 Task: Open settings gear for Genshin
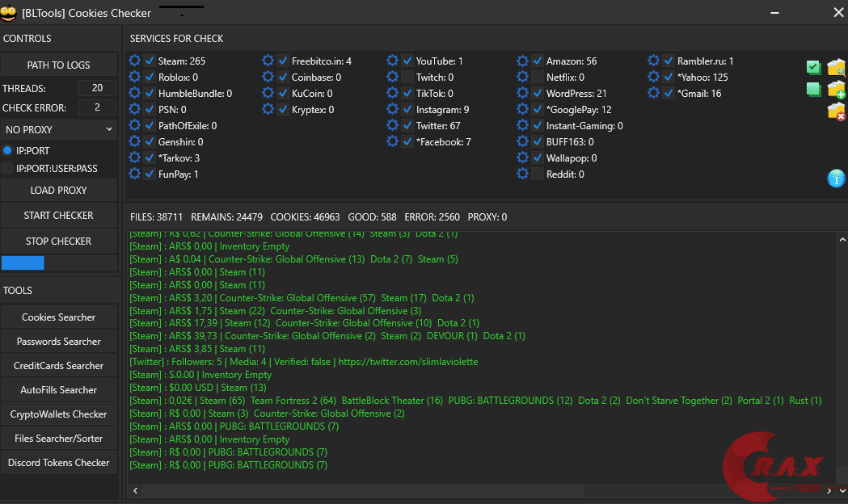(x=135, y=141)
